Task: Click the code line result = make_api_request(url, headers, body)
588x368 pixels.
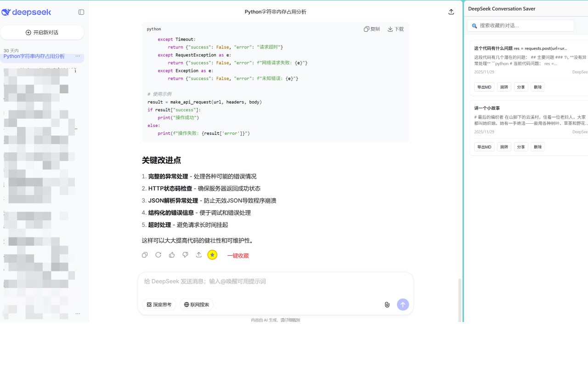Action: [204, 102]
